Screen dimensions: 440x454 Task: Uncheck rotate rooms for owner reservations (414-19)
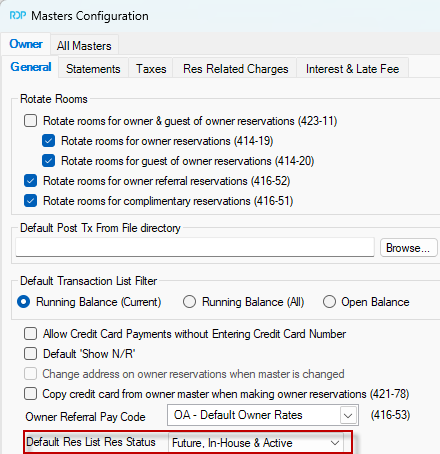[49, 141]
